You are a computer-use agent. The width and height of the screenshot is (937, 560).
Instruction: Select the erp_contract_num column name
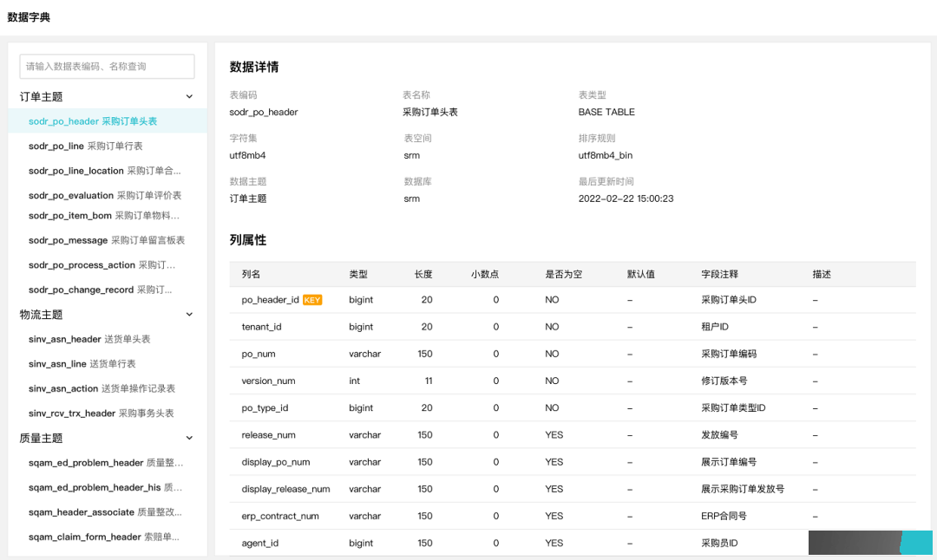[280, 517]
